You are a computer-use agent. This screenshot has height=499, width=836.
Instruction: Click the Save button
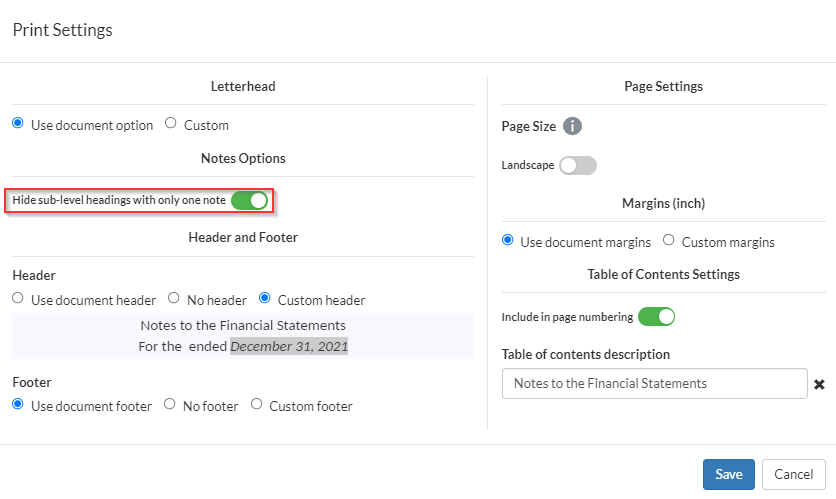(x=728, y=474)
